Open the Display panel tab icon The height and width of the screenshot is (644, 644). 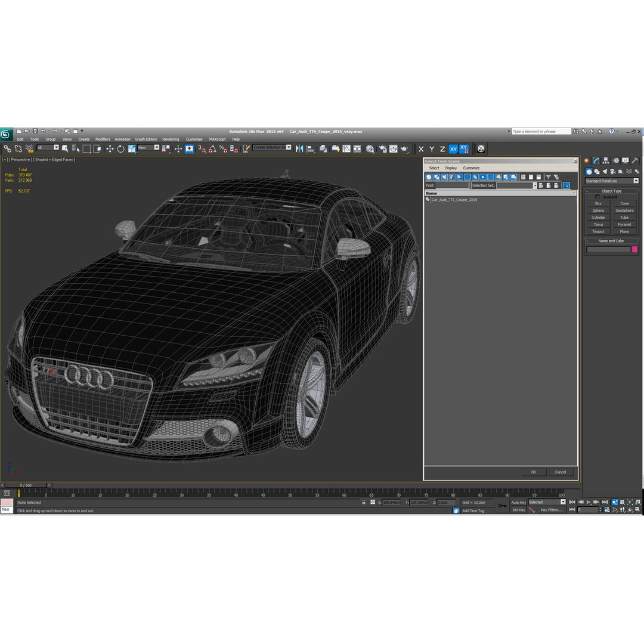pos(625,160)
